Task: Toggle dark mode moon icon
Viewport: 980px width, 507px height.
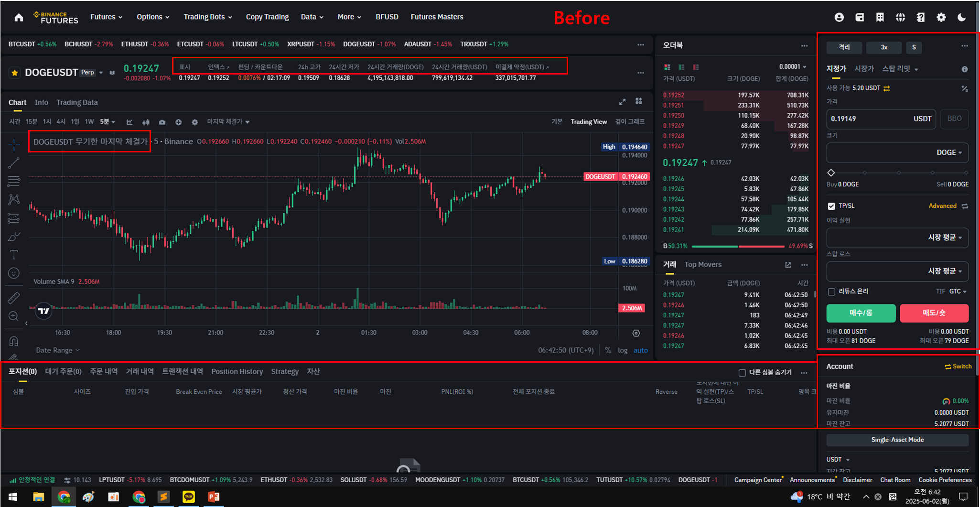Action: [x=962, y=17]
